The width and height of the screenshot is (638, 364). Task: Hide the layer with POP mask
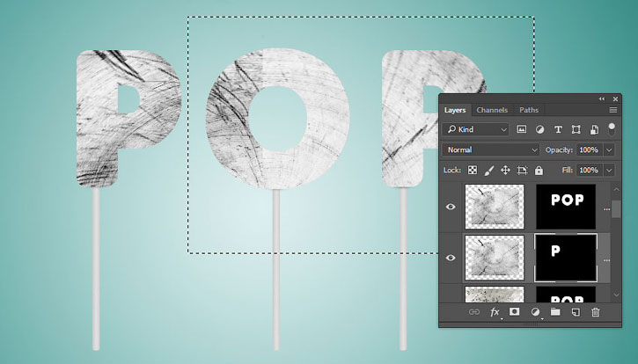point(451,207)
